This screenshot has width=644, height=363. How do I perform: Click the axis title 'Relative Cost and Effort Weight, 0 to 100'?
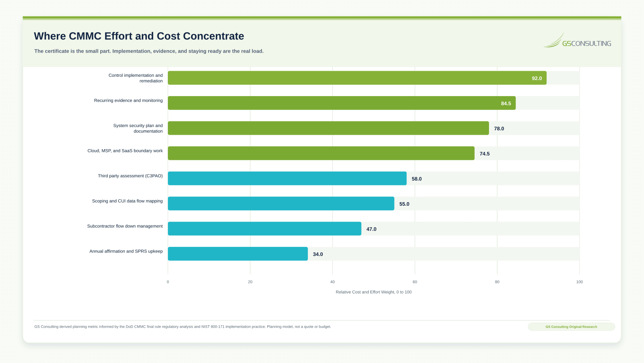click(x=374, y=292)
